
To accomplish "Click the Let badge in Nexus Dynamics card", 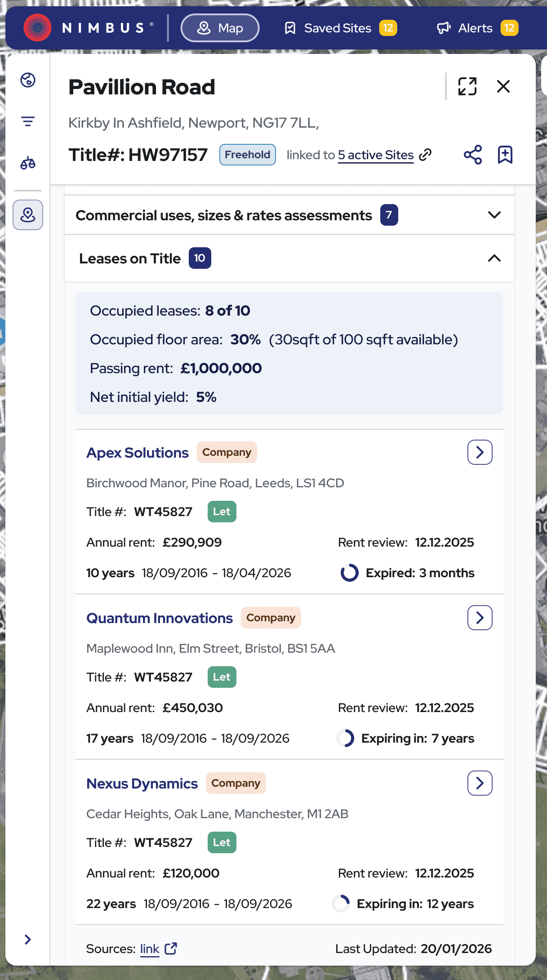I will [222, 842].
